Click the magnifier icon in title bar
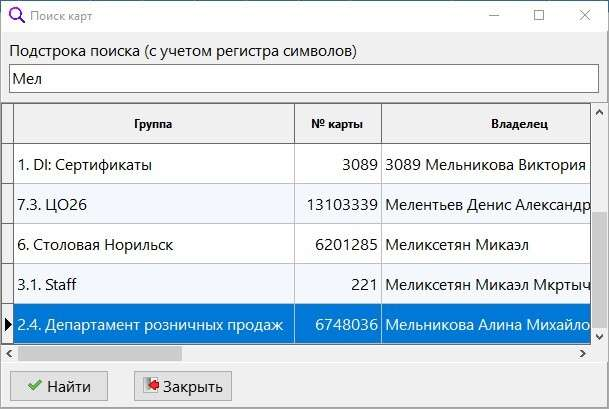The image size is (609, 409). pos(16,15)
